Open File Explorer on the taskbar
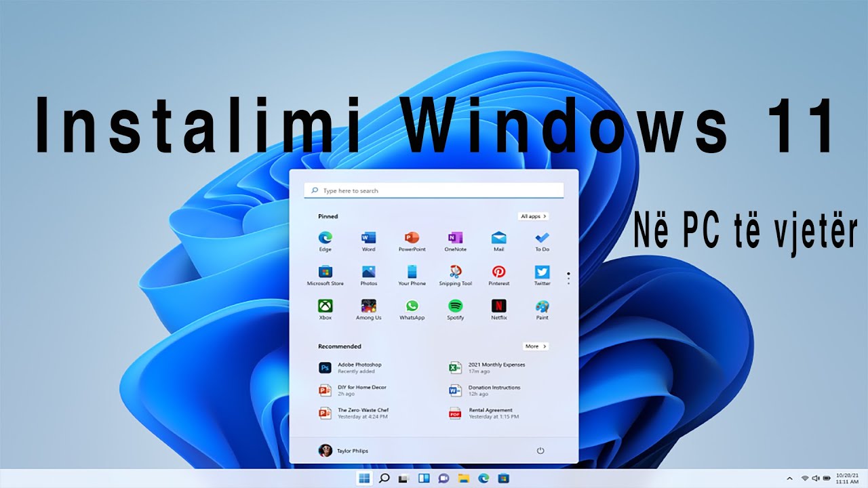Viewport: 868px width, 488px height. [x=463, y=479]
